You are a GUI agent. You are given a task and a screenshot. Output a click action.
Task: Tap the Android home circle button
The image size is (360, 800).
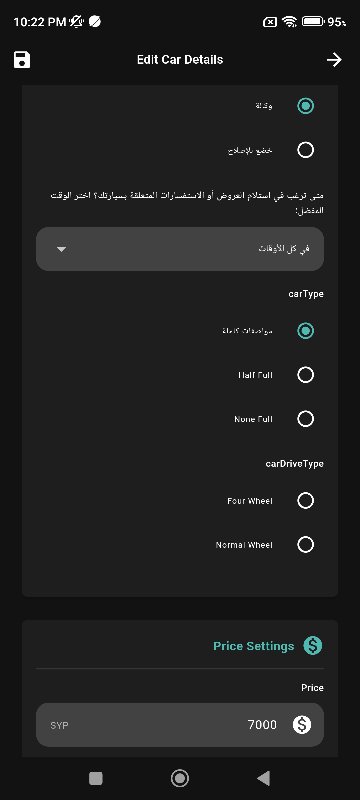pos(179,778)
